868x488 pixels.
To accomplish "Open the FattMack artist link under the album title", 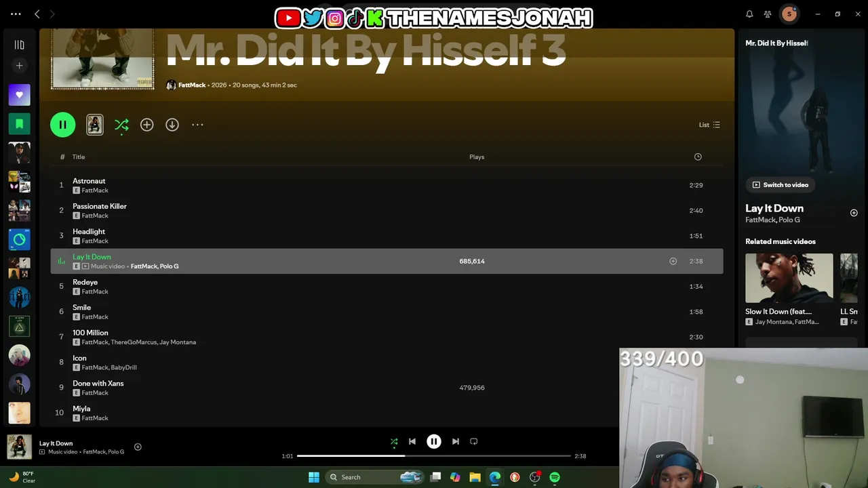I will point(192,85).
